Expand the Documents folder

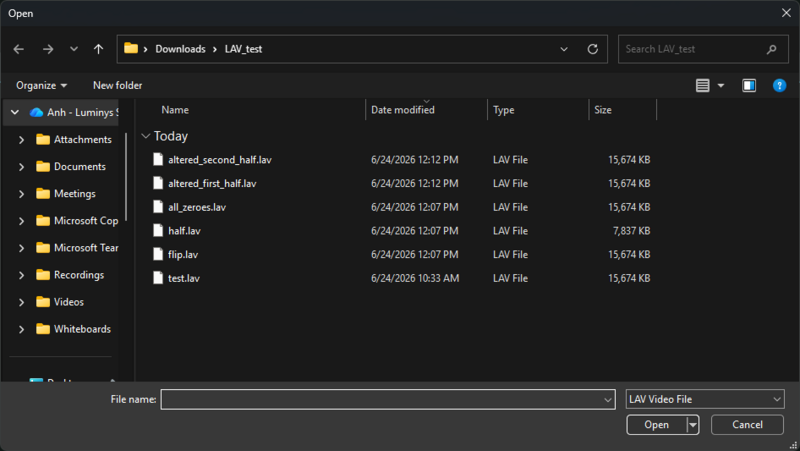coord(21,166)
